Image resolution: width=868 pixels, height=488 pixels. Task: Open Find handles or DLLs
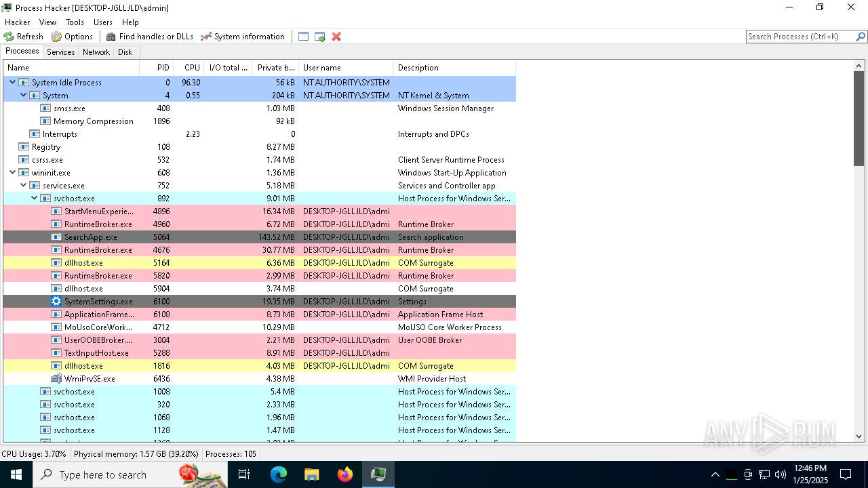[149, 37]
